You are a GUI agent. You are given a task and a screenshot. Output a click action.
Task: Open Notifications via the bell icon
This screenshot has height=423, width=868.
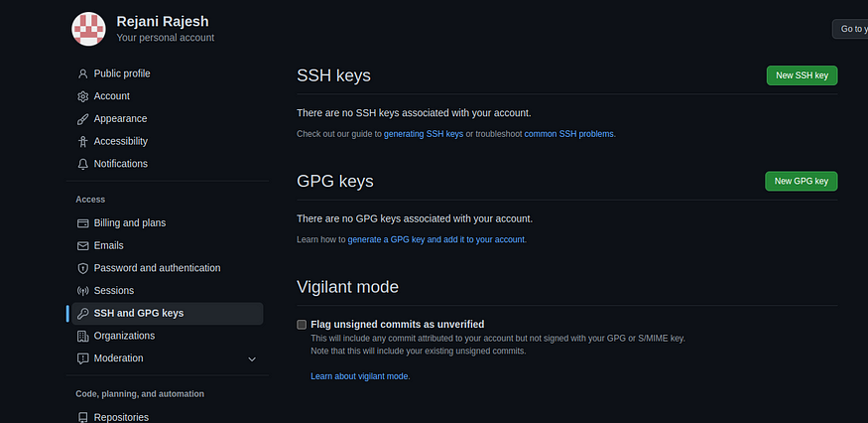pos(82,164)
